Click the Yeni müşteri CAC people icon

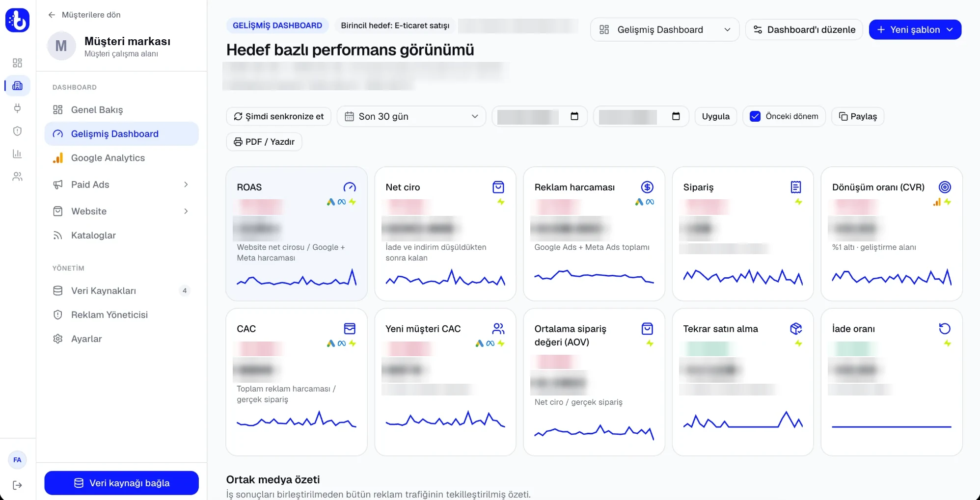[498, 328]
